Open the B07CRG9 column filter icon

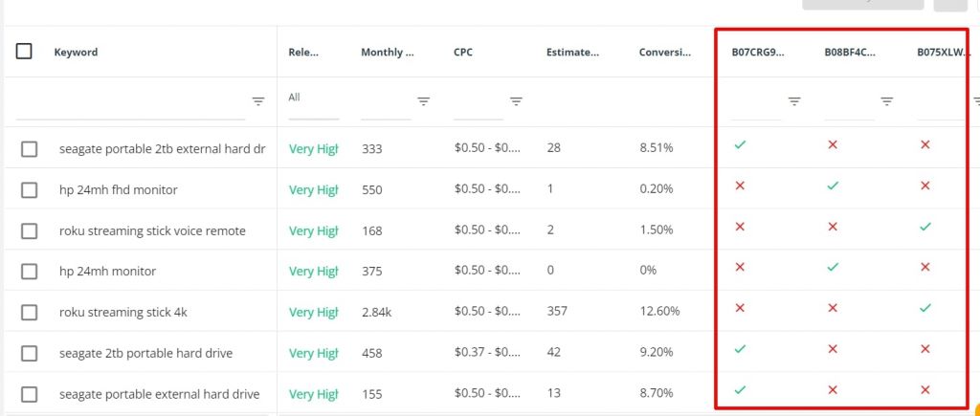pyautogui.click(x=793, y=101)
